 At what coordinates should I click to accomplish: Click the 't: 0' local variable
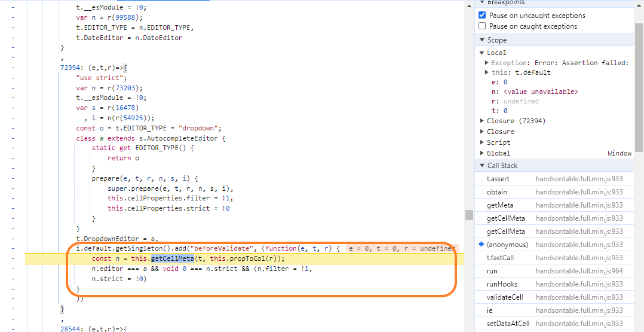pos(500,111)
